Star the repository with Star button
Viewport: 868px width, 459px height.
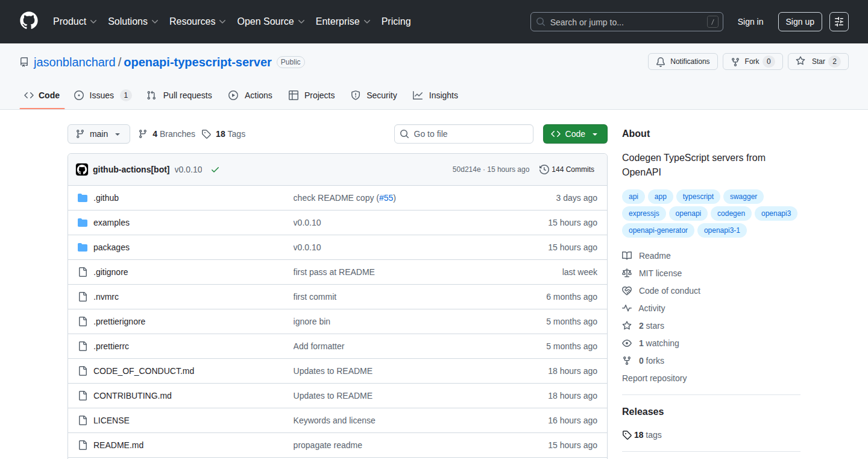click(x=818, y=62)
